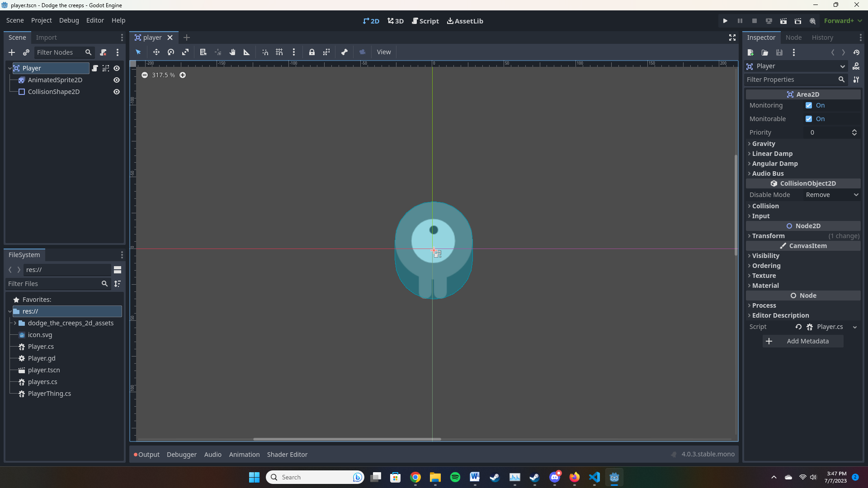
Task: Switch to the Import tab
Action: point(46,37)
